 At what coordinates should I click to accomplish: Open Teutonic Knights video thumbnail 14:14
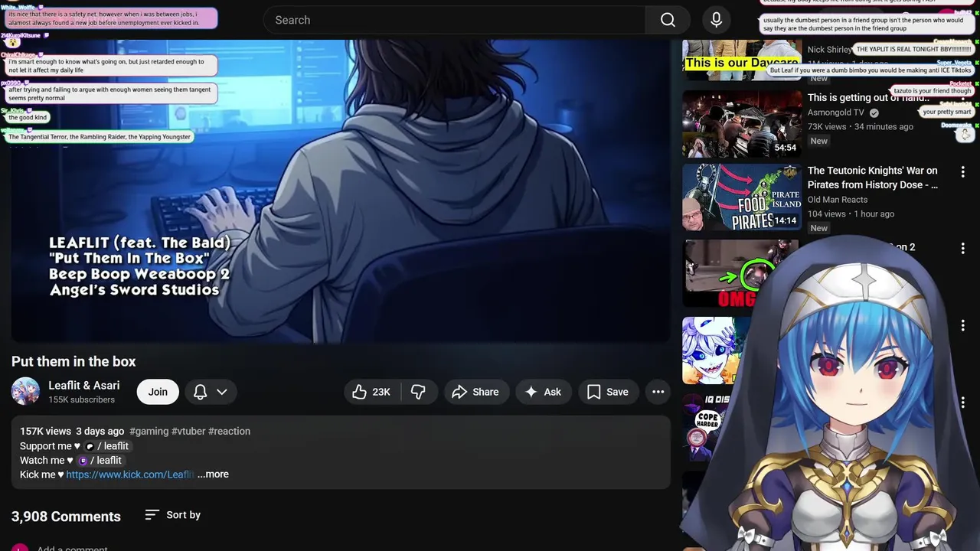[742, 197]
